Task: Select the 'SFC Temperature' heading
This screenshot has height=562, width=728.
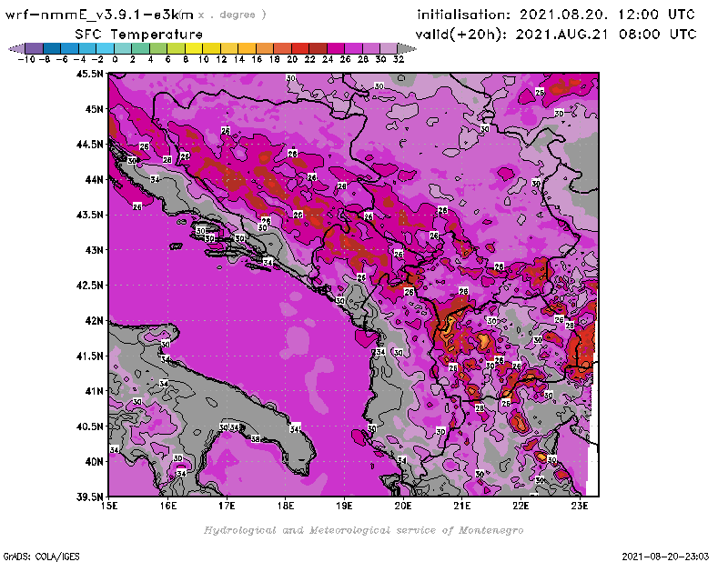Action: (x=139, y=35)
